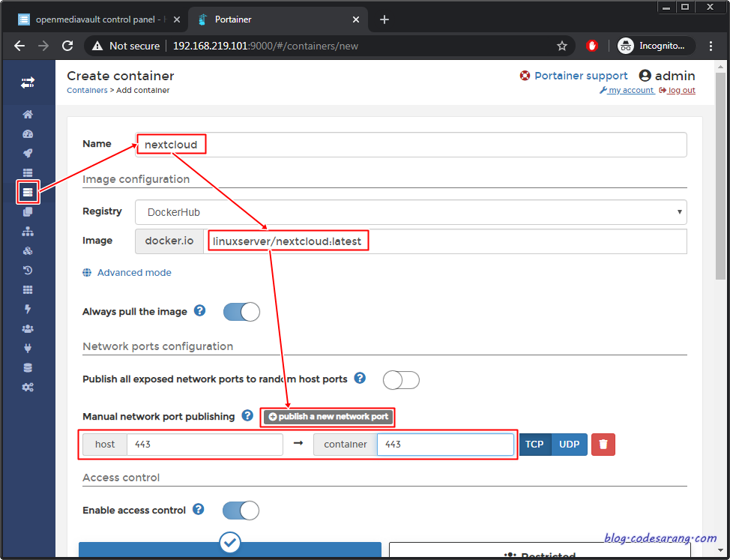Toggle Publish all exposed network ports switch
730x560 pixels.
(401, 380)
